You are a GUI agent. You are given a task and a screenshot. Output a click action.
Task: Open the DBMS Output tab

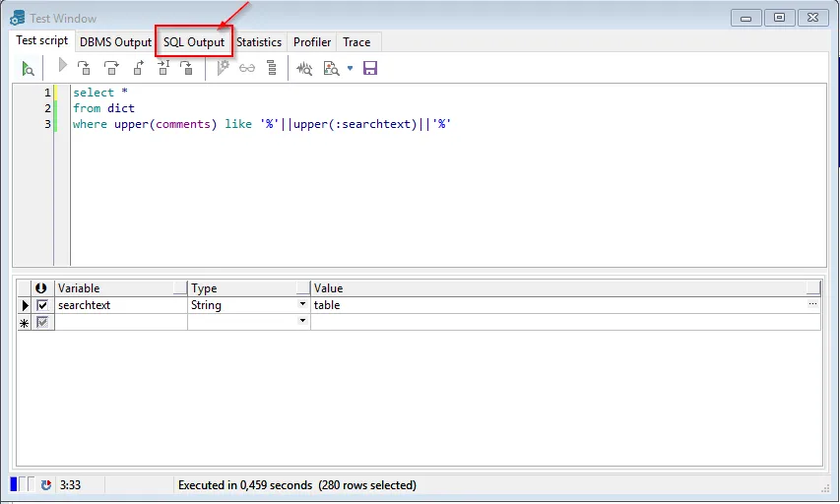(116, 41)
